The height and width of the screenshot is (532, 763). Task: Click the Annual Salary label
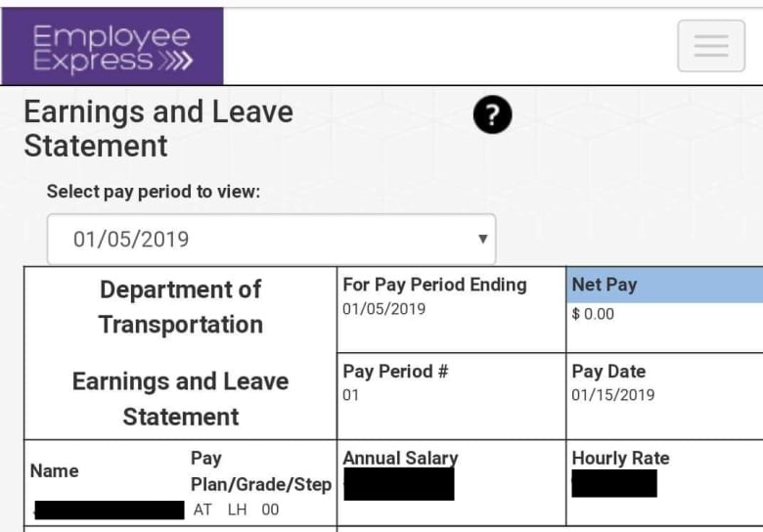(400, 458)
